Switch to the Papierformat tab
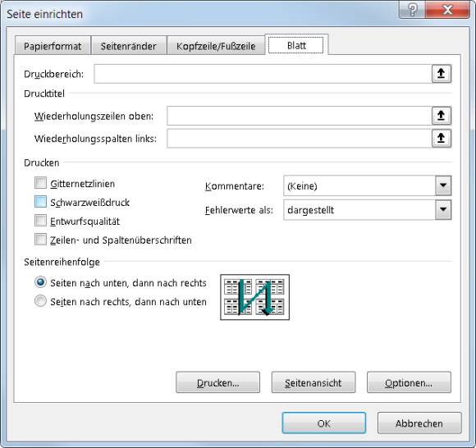Viewport: 476px width, 448px height. point(53,45)
